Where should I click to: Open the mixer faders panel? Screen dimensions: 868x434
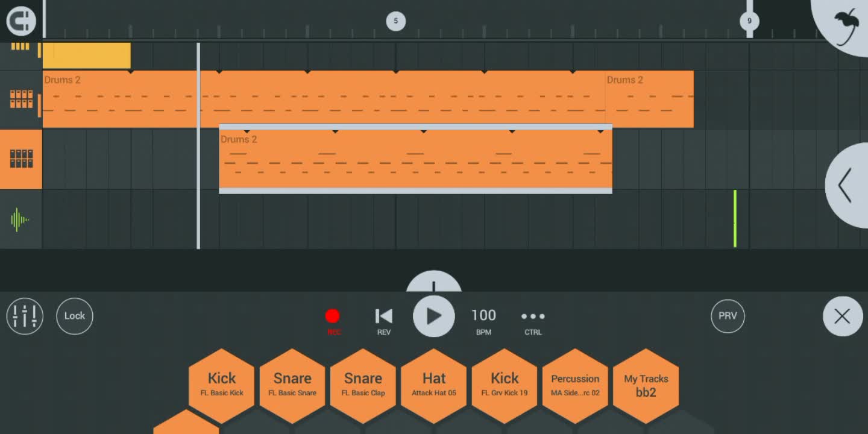pos(25,316)
